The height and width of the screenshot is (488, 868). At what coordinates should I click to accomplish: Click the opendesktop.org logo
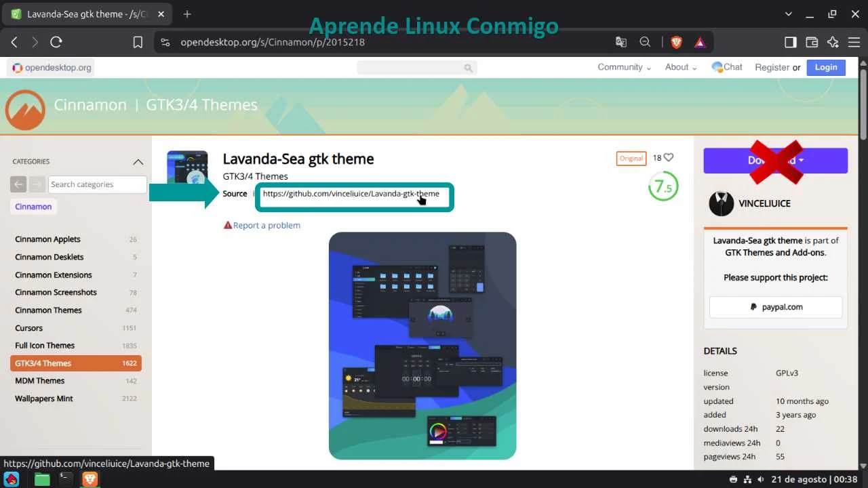(x=52, y=67)
